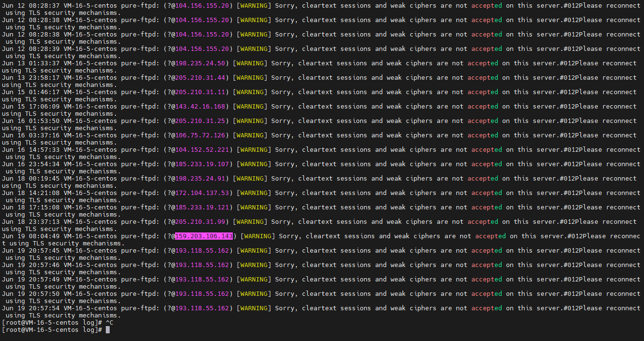Click timestamp Jun 19 20:57:45
This screenshot has width=644, height=341.
coord(31,251)
